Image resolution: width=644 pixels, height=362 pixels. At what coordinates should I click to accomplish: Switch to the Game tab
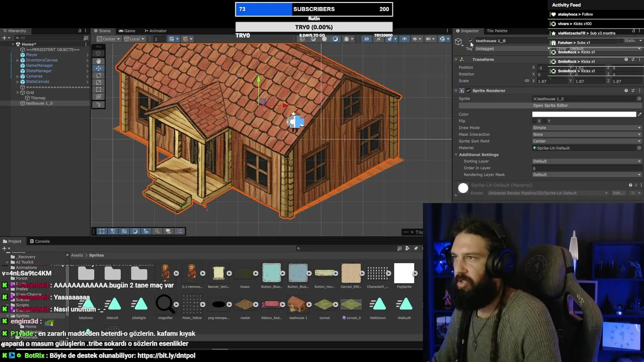coord(127,31)
